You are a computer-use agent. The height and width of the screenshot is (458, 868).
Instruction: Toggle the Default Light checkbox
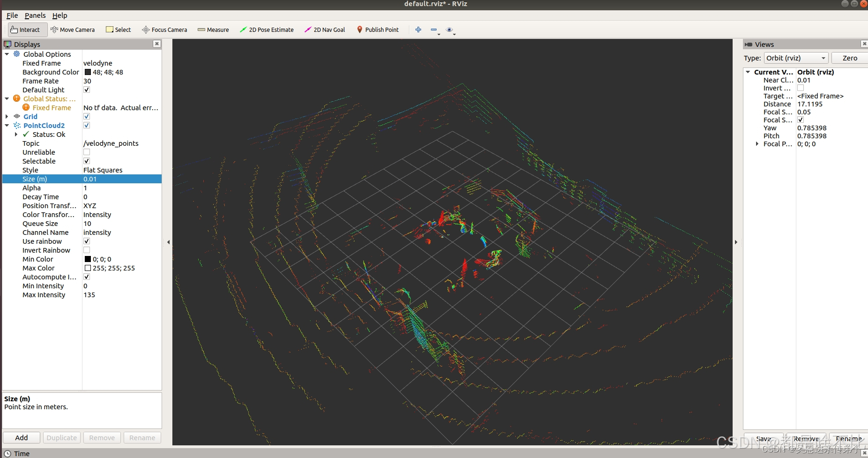coord(87,90)
